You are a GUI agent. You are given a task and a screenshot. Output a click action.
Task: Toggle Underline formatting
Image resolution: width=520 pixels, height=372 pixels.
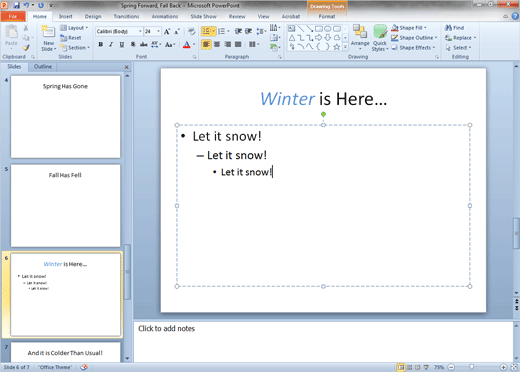coord(122,44)
